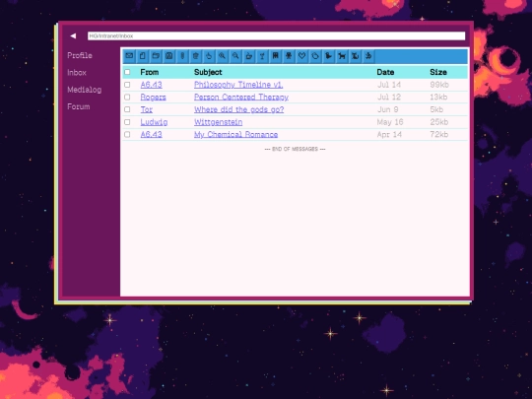
Task: Open the Wittgenstein message
Action: 218,122
